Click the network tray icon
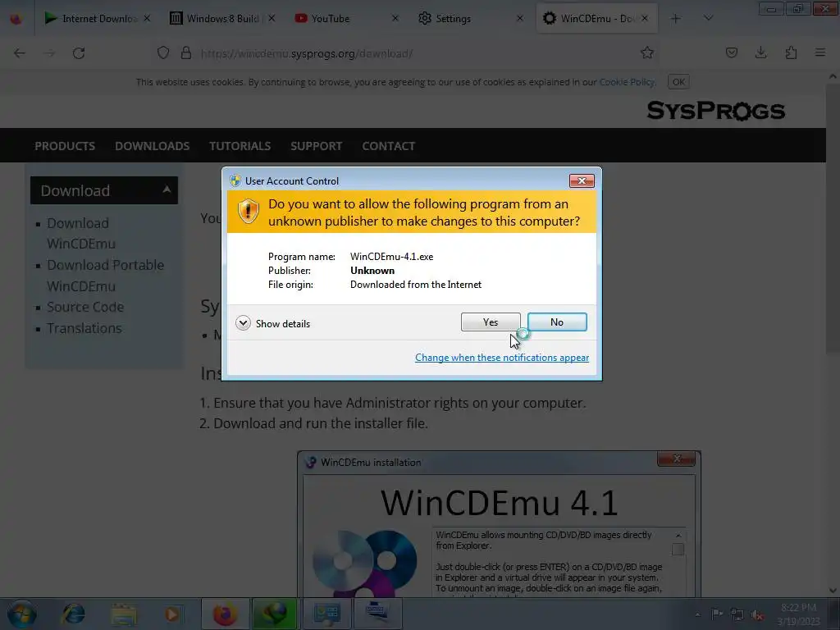The image size is (840, 630). pos(737,614)
